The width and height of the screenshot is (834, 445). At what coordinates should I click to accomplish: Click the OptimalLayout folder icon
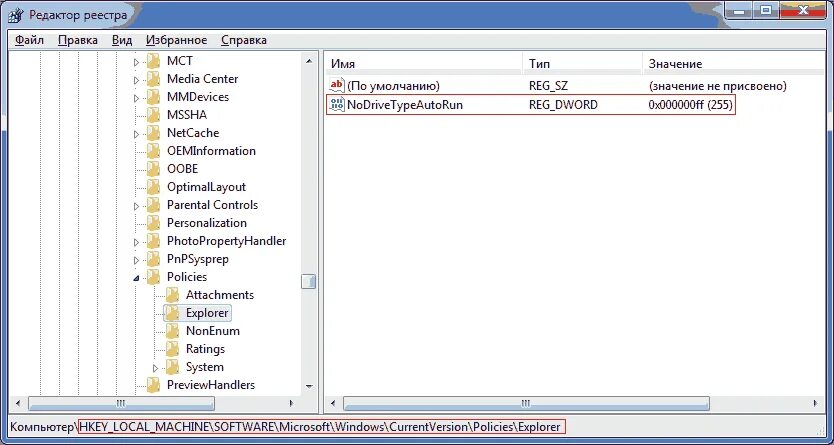tap(153, 187)
